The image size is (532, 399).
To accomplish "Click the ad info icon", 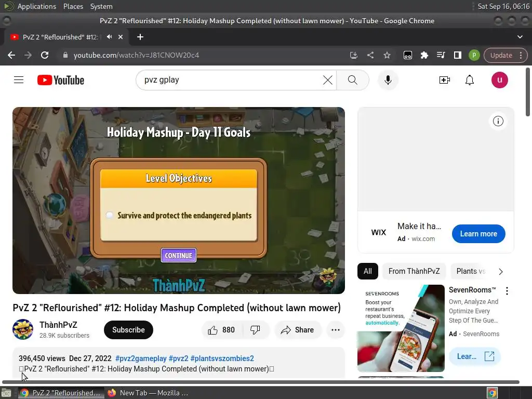I will pyautogui.click(x=498, y=121).
